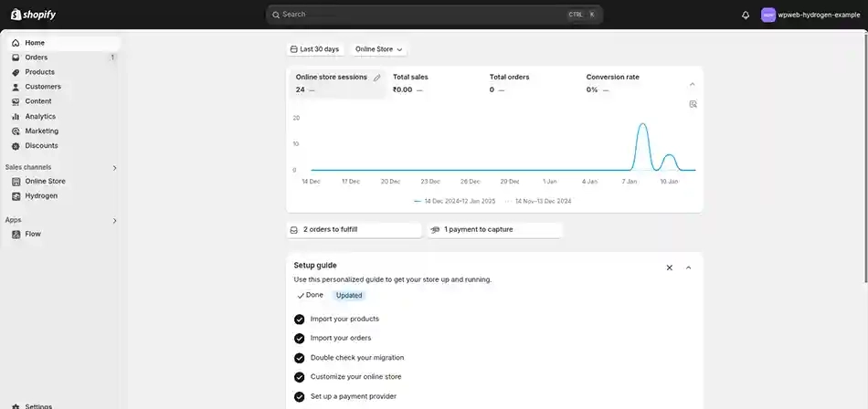
Task: Toggle the Import your orders checkmark
Action: (299, 339)
